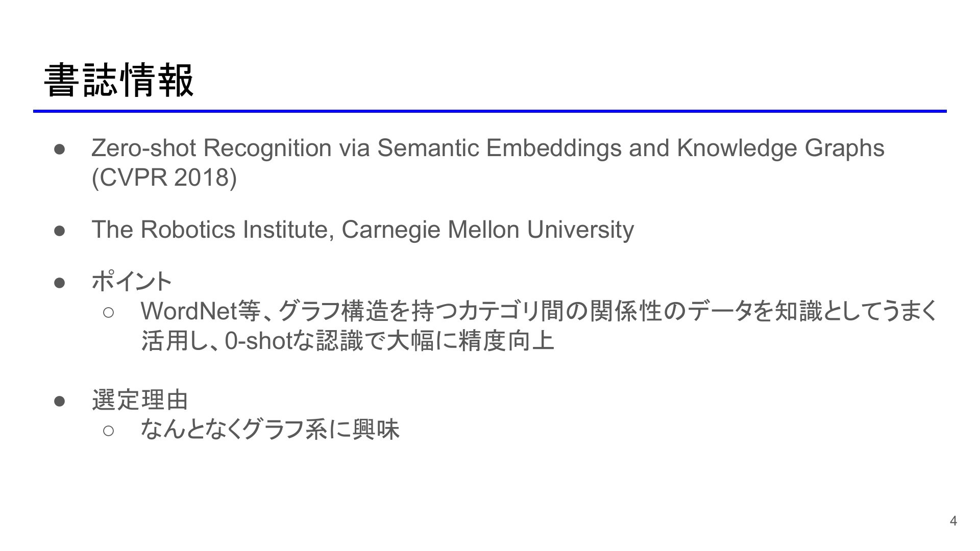The height and width of the screenshot is (551, 980).
Task: Click the なんとなくグラフ系に興味 sub-bullet
Action: coord(270,430)
